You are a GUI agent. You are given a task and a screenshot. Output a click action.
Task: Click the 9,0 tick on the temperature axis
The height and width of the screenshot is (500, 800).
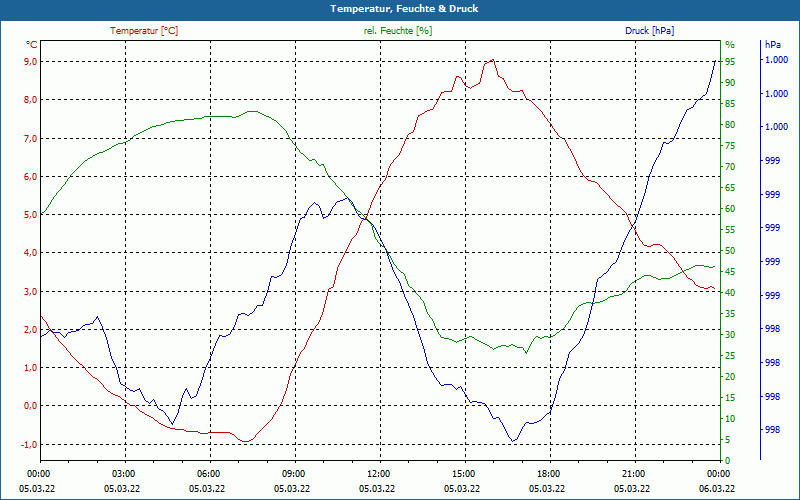pyautogui.click(x=31, y=62)
